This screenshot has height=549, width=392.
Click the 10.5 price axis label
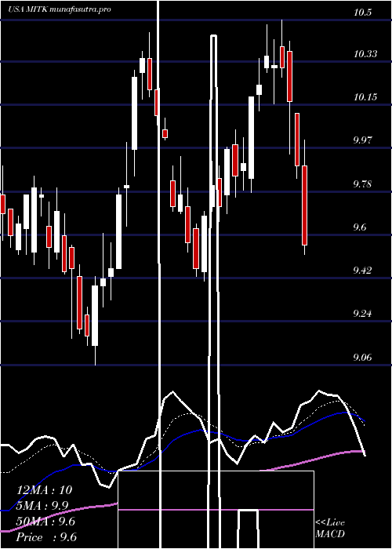362,12
